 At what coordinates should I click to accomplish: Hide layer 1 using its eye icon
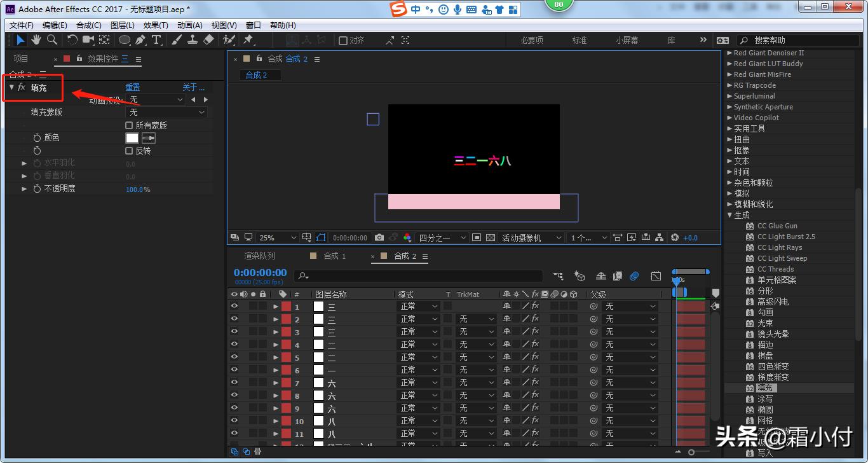[234, 306]
